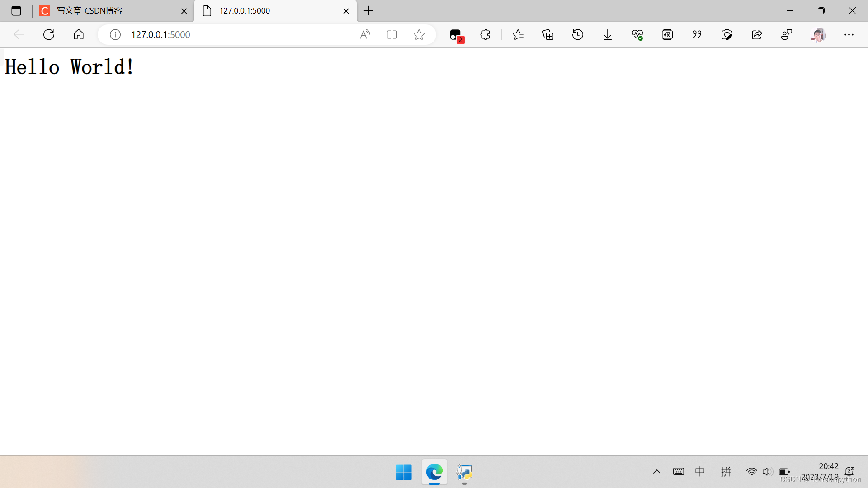Toggle split screen view icon

tap(392, 35)
